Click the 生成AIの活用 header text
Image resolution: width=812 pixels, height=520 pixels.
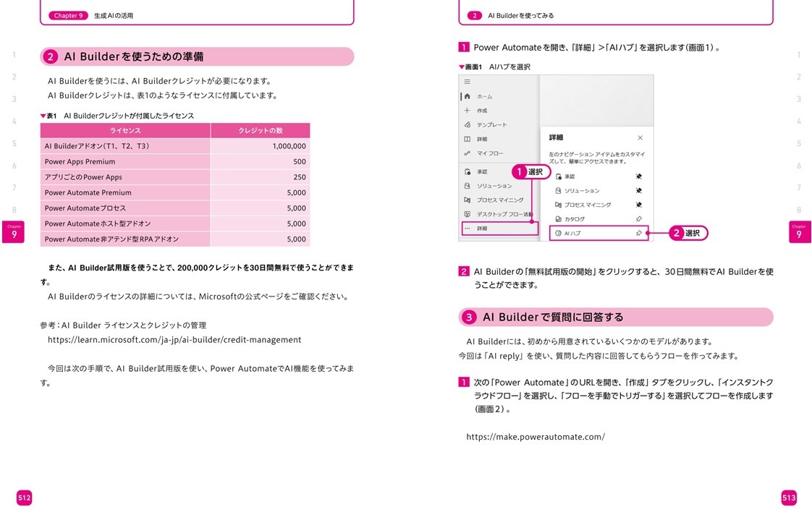click(114, 15)
